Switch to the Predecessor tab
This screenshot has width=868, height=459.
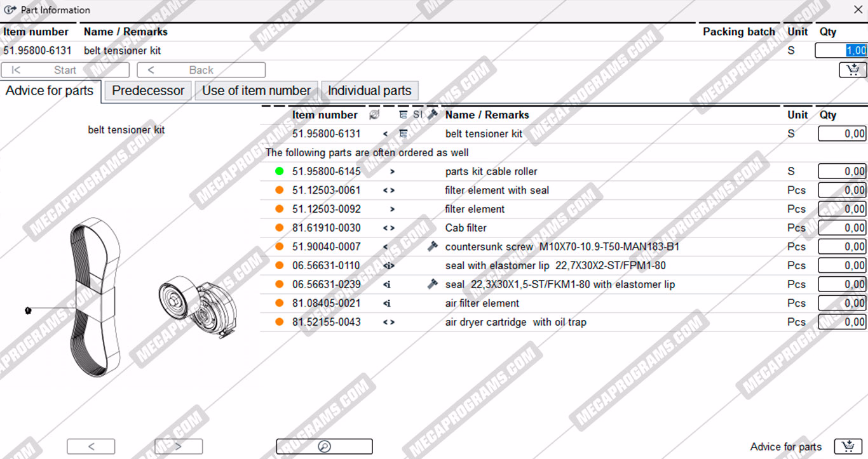(x=148, y=91)
